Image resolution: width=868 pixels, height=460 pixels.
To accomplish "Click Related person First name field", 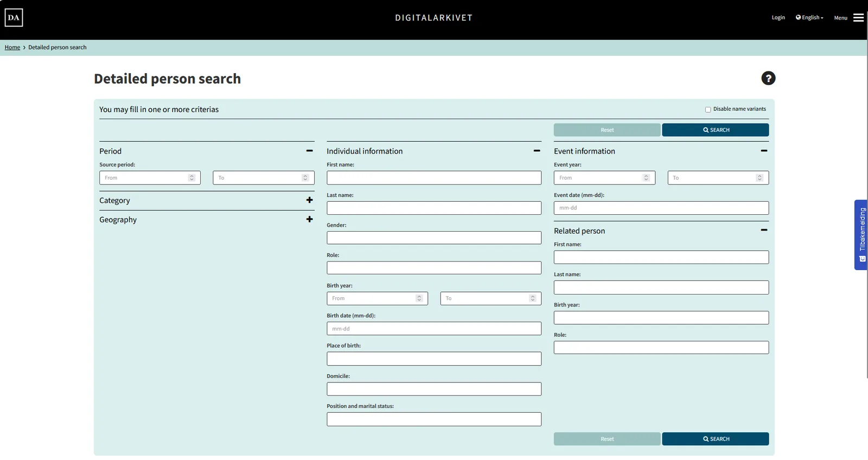I will [661, 257].
